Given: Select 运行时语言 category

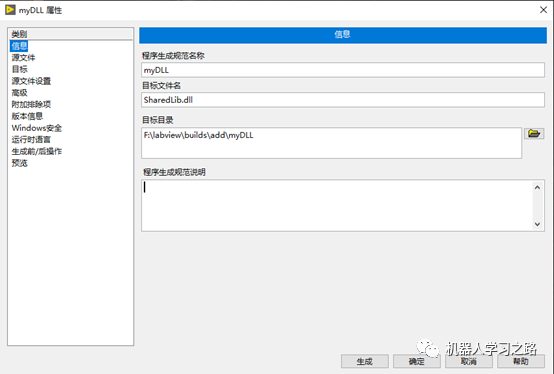Looking at the screenshot, I should click(x=31, y=139).
